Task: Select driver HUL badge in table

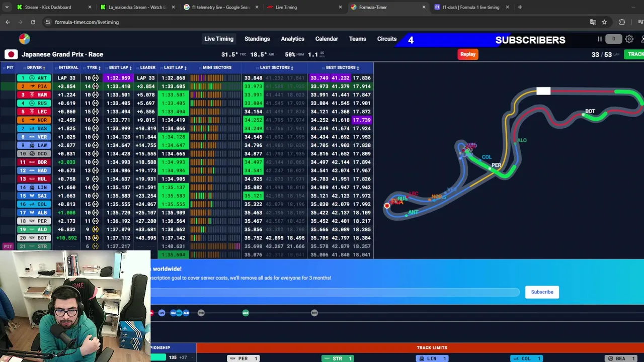Action: pos(34,179)
